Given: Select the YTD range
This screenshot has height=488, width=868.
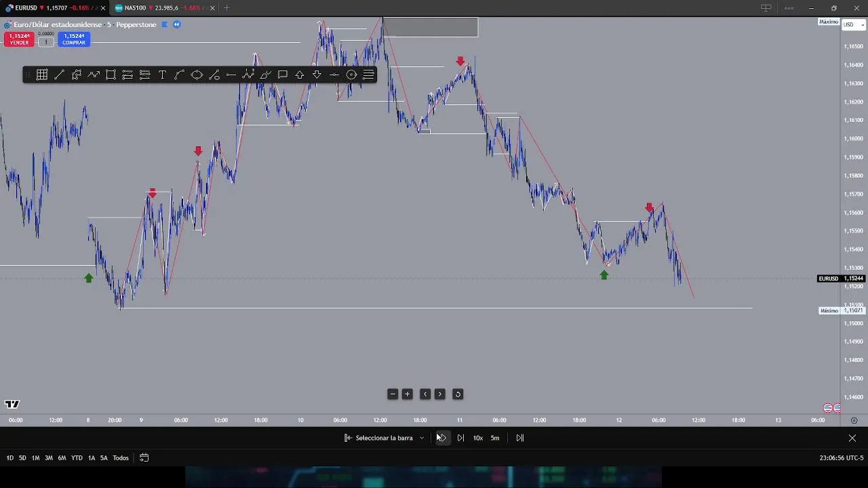Looking at the screenshot, I should coord(77,458).
